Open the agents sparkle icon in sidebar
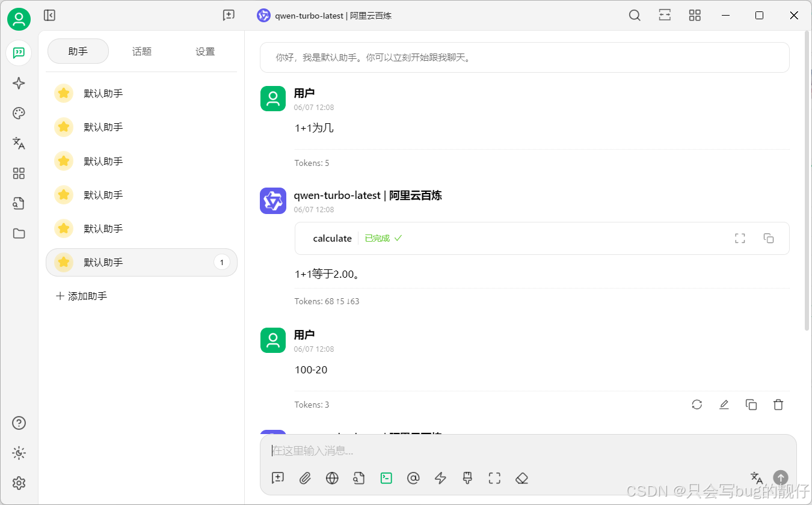The image size is (812, 505). pos(19,84)
